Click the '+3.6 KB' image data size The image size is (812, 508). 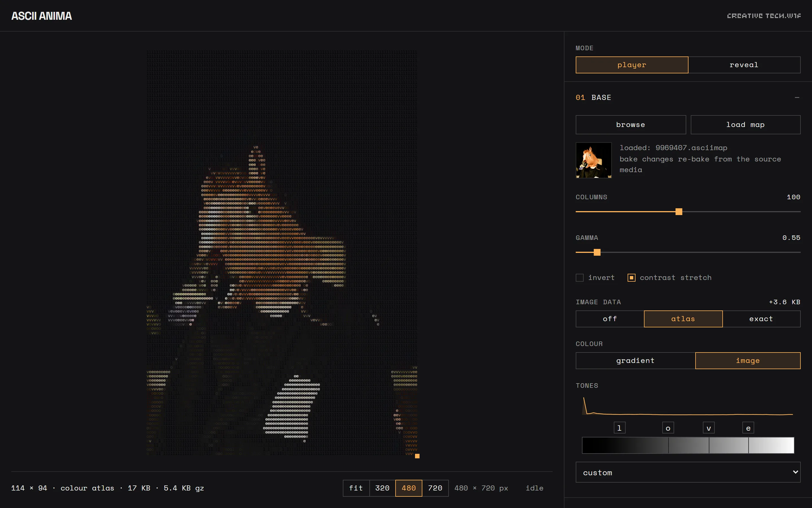tap(784, 302)
